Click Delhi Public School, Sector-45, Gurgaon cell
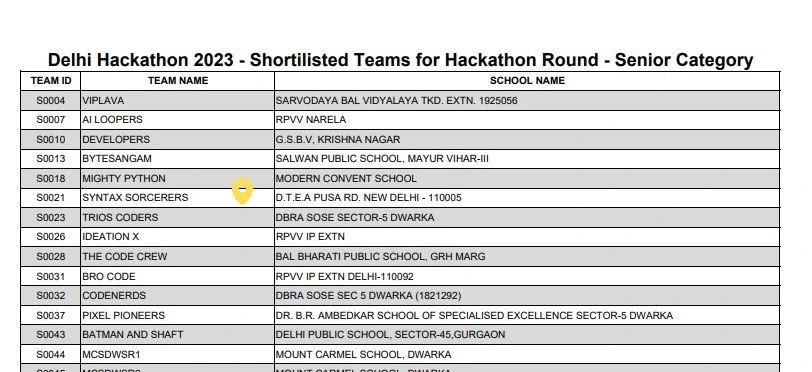Screen dimensions: 812x372 coord(527,335)
